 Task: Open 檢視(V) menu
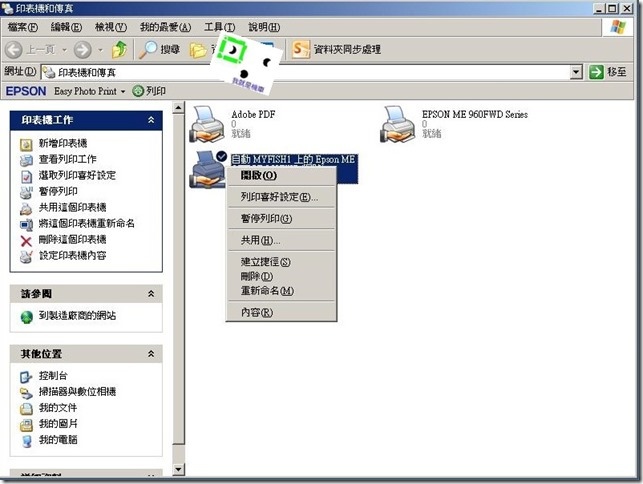click(x=111, y=27)
